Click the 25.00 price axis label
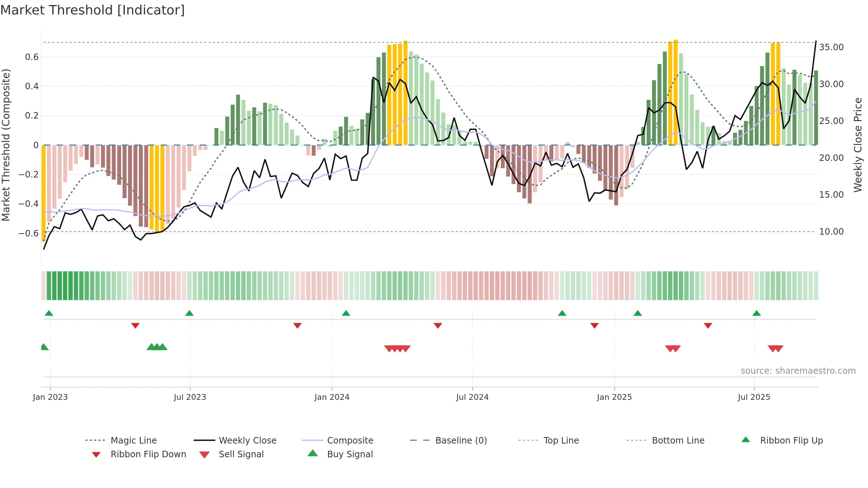 (831, 121)
